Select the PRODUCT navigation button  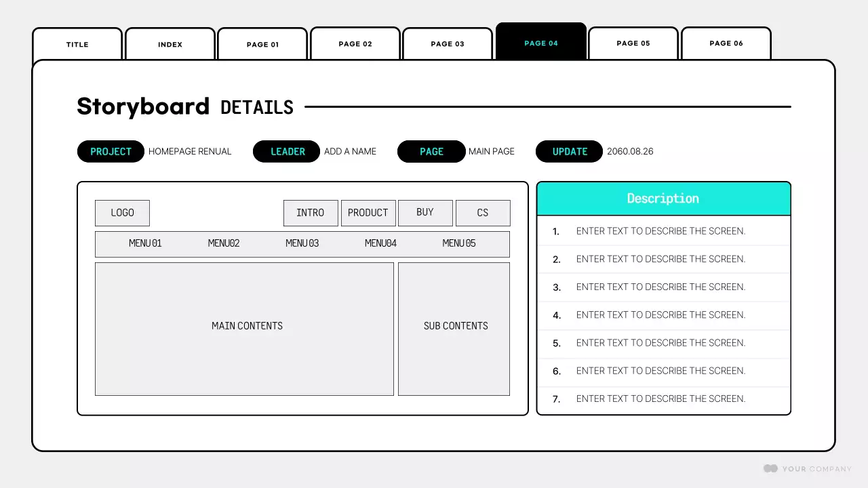[368, 213]
